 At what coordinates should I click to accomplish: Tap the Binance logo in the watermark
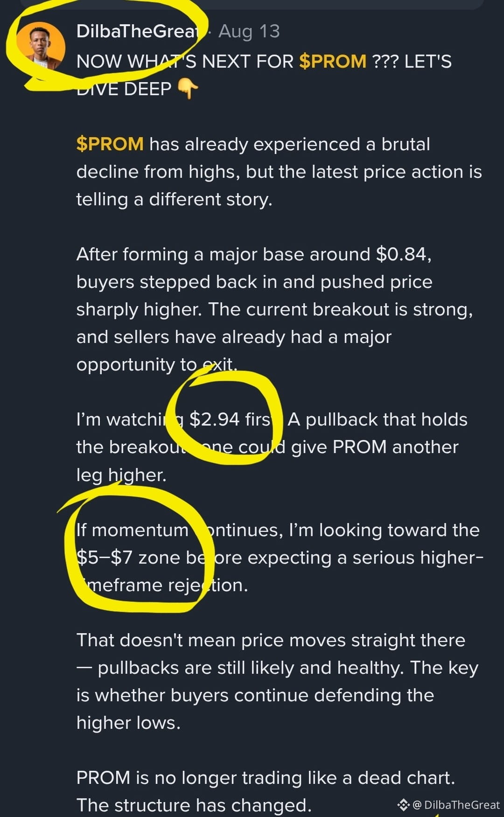[403, 804]
